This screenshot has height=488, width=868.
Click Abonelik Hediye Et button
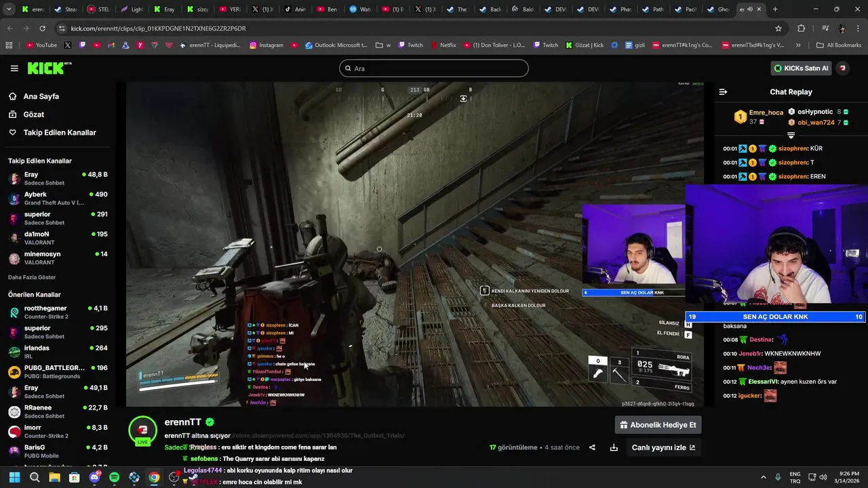click(x=658, y=425)
